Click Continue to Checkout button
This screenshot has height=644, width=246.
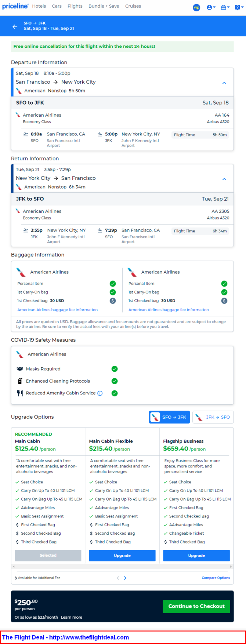[196, 606]
